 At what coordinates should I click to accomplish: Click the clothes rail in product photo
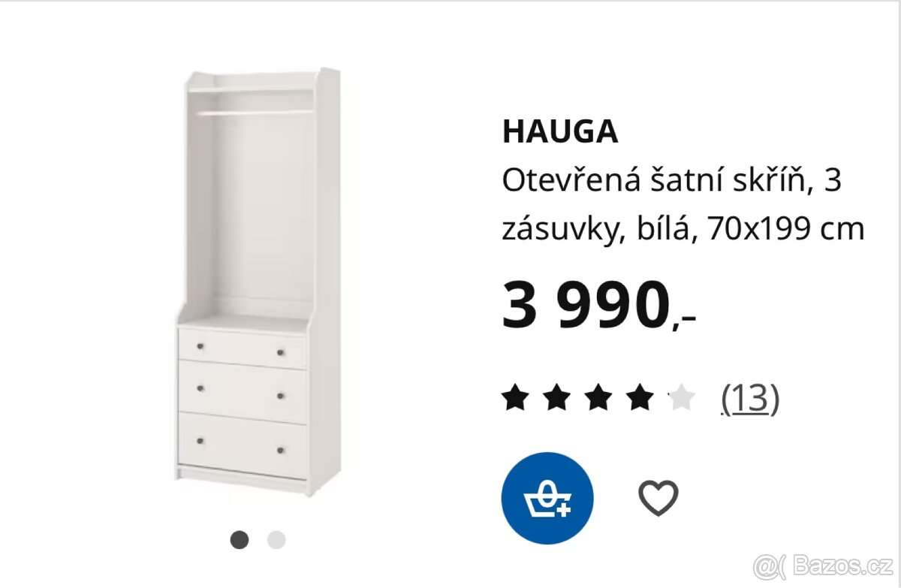point(257,113)
